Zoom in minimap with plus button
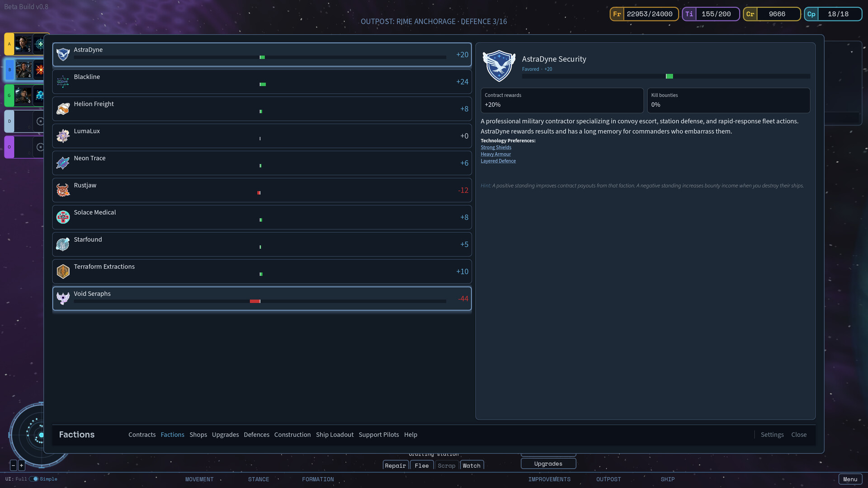 pyautogui.click(x=21, y=465)
